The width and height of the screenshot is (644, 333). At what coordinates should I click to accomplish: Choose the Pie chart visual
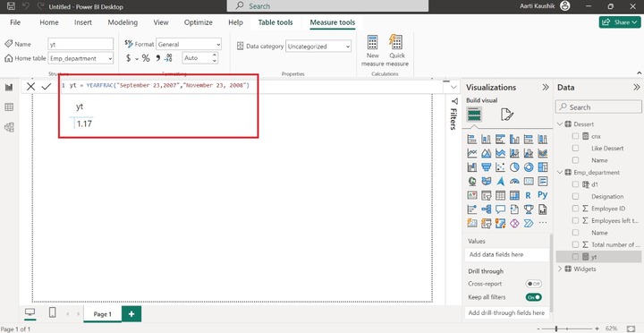(514, 167)
